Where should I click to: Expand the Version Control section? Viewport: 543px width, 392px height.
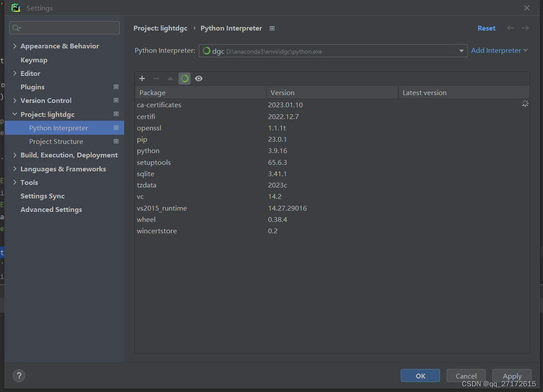click(15, 101)
